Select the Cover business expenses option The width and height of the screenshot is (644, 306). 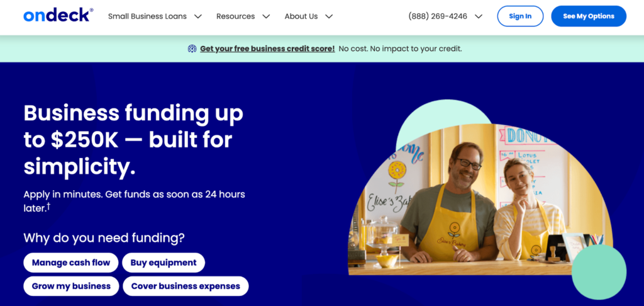coord(186,286)
